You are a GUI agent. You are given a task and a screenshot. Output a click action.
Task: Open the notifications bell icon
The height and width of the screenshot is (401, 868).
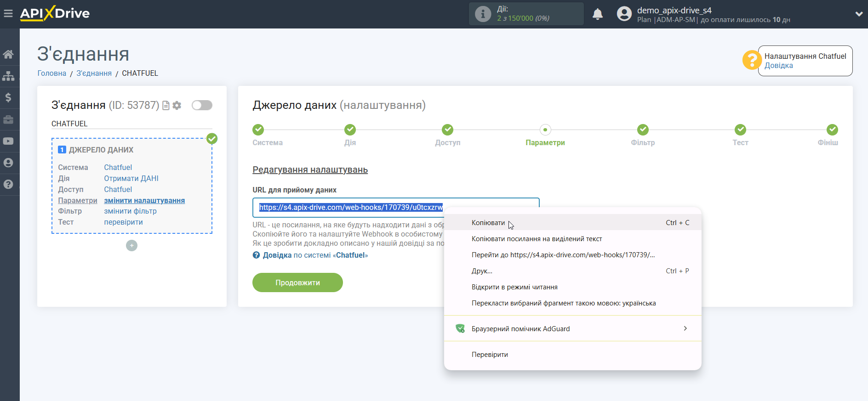click(x=598, y=14)
